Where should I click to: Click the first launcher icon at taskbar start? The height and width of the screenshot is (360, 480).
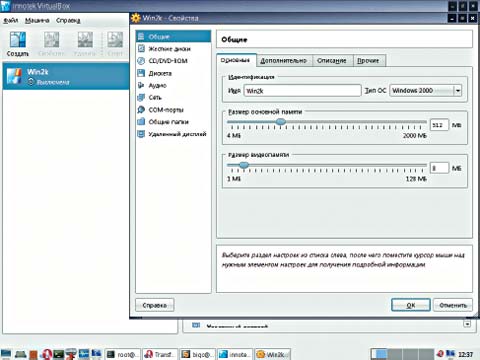click(6, 354)
